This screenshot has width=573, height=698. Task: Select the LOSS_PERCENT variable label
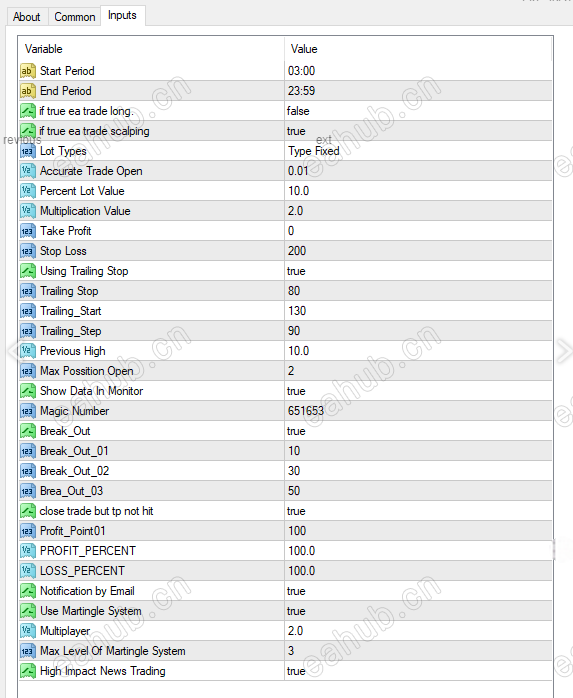click(82, 571)
